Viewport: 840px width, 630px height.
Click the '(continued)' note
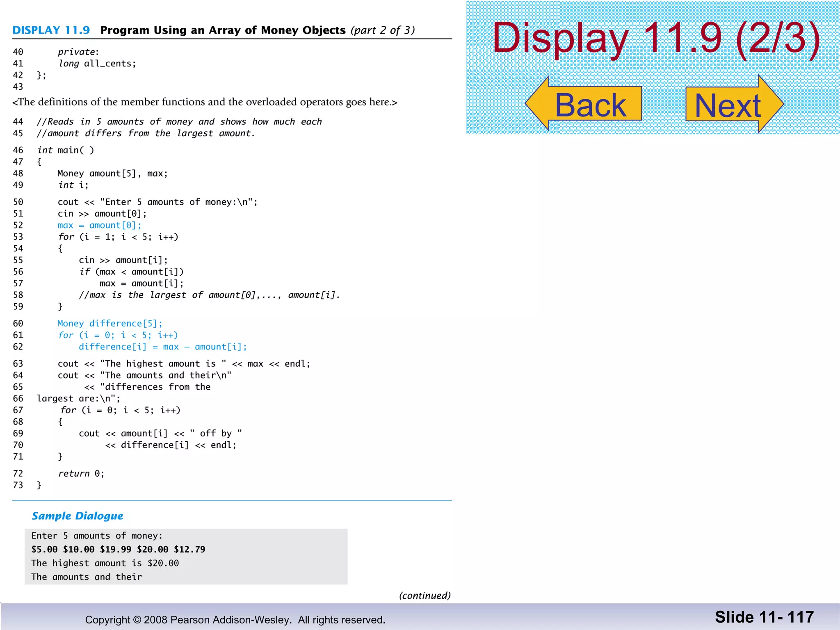click(425, 596)
